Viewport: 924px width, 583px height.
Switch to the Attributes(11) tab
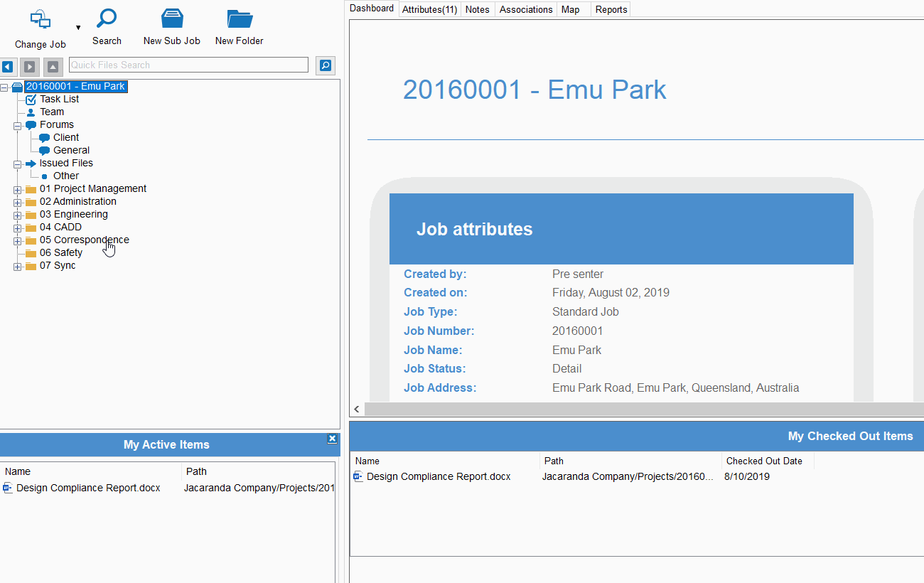(429, 9)
